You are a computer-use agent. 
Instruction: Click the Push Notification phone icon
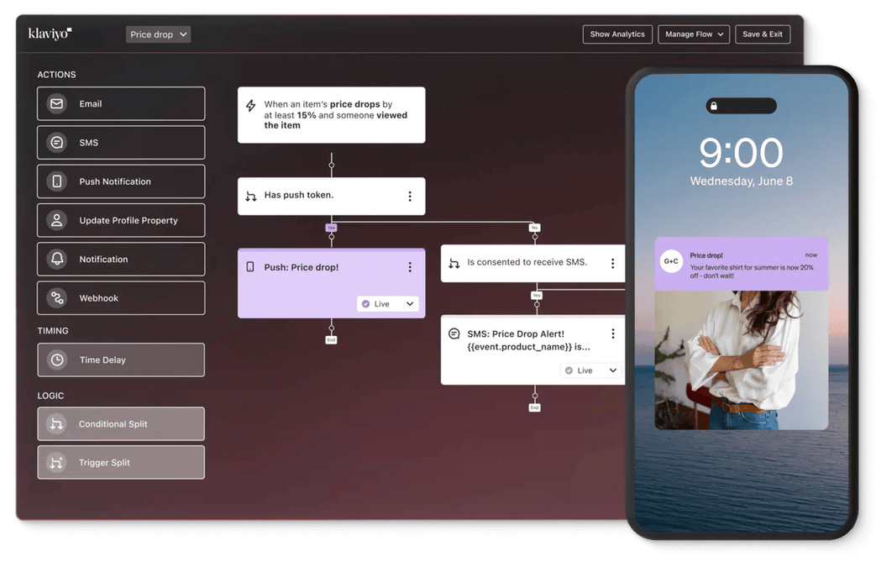tap(55, 181)
